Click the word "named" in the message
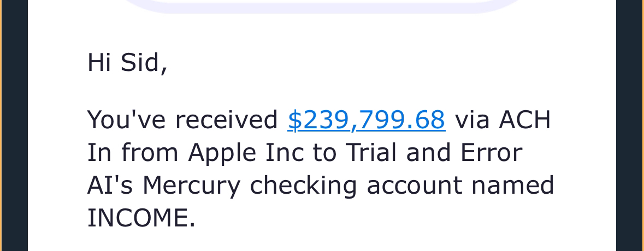 pos(512,186)
